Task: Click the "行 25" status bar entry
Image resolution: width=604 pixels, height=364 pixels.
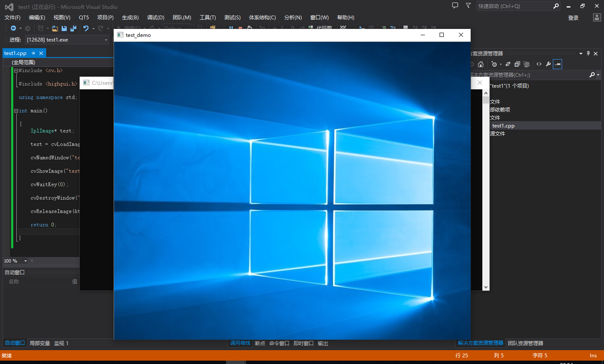Action: pyautogui.click(x=462, y=355)
